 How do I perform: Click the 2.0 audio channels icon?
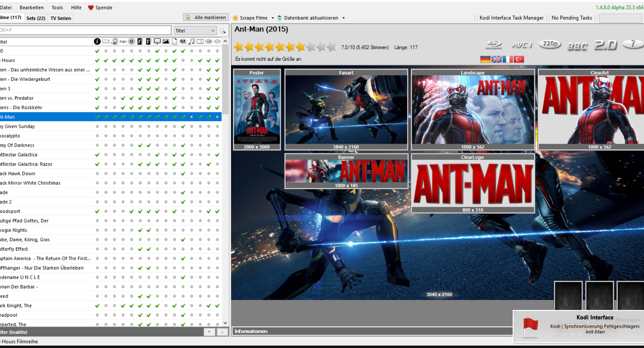click(606, 45)
